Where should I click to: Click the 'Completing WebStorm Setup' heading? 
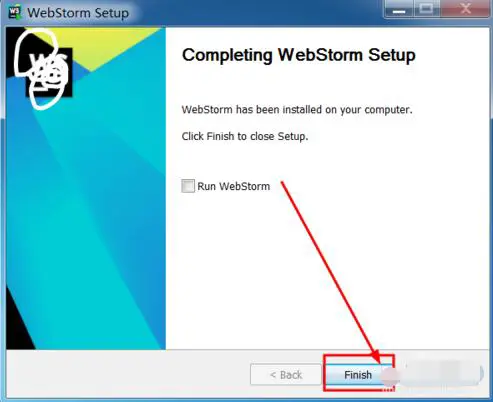[x=299, y=55]
